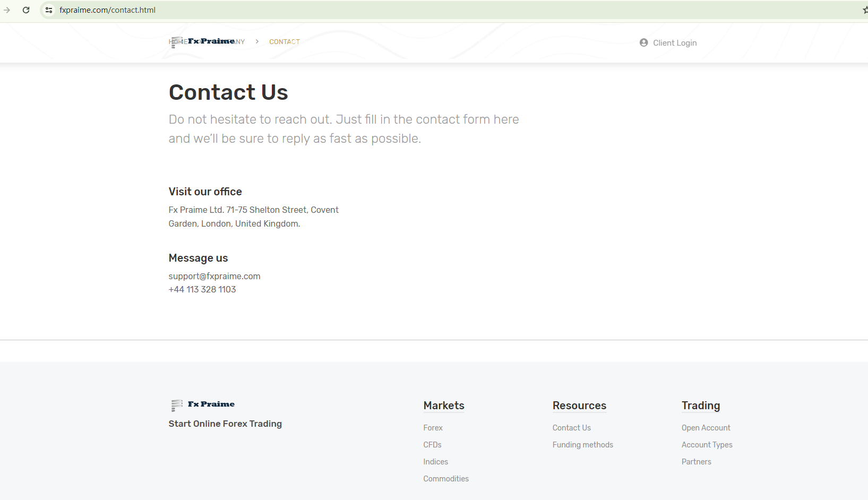
Task: Select Indices under Markets
Action: click(435, 462)
